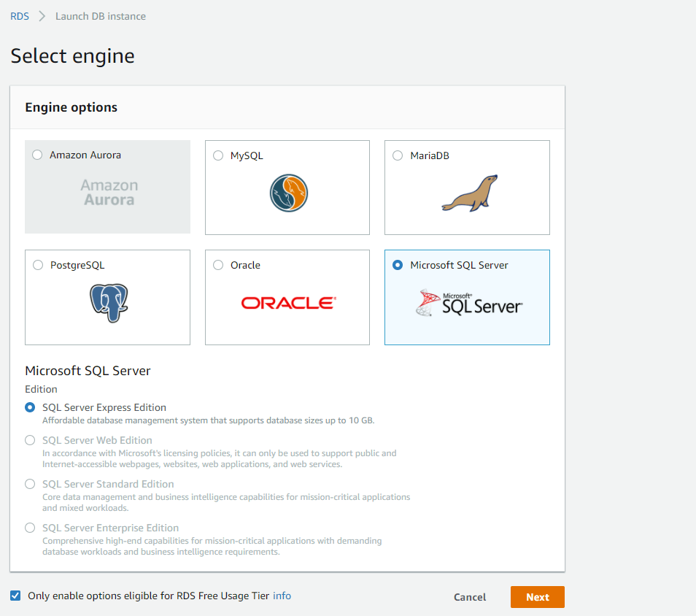Viewport: 696px width, 616px height.
Task: Select SQL Server Web Edition option
Action: tap(30, 440)
